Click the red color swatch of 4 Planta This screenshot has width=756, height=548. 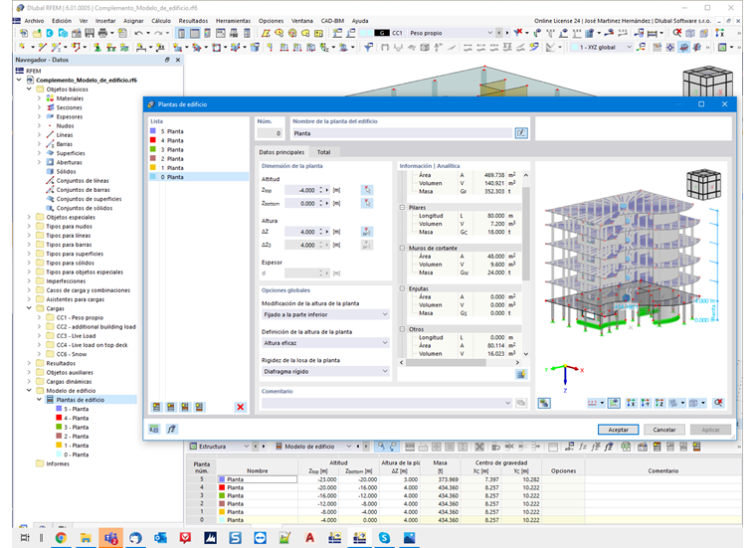pyautogui.click(x=153, y=140)
